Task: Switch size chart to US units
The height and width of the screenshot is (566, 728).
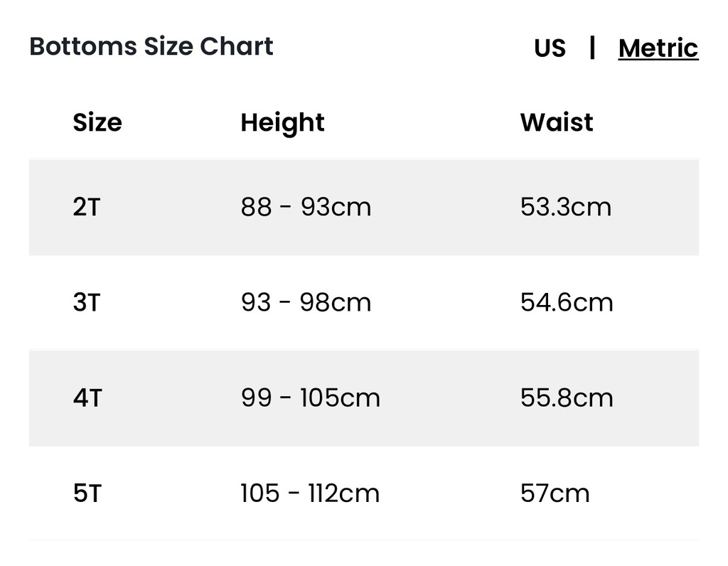Action: pyautogui.click(x=550, y=48)
